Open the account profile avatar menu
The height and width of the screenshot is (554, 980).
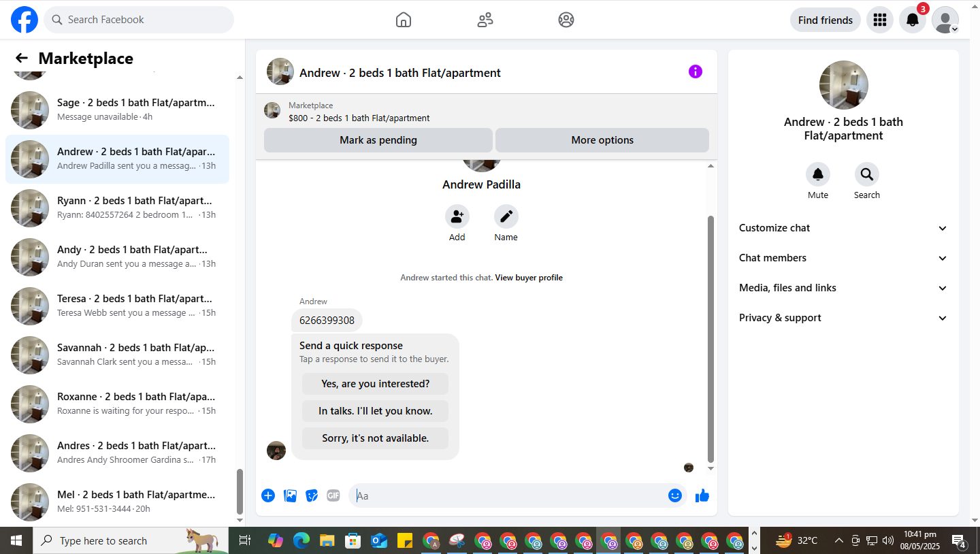pos(945,20)
